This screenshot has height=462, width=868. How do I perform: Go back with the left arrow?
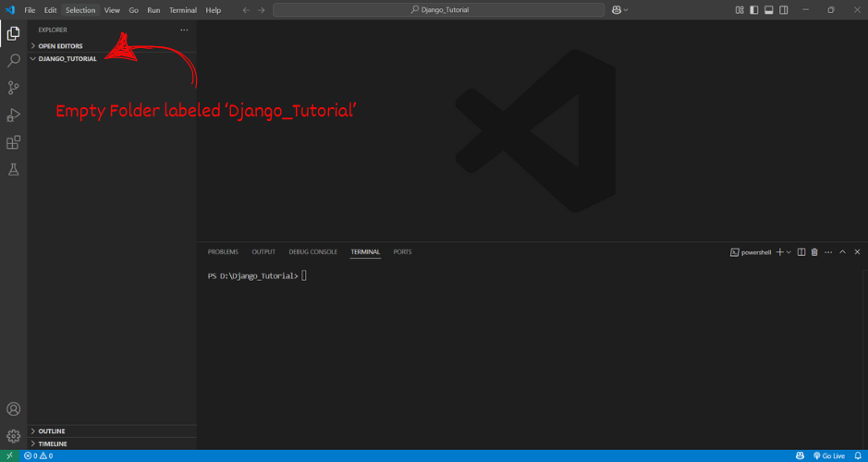click(246, 10)
